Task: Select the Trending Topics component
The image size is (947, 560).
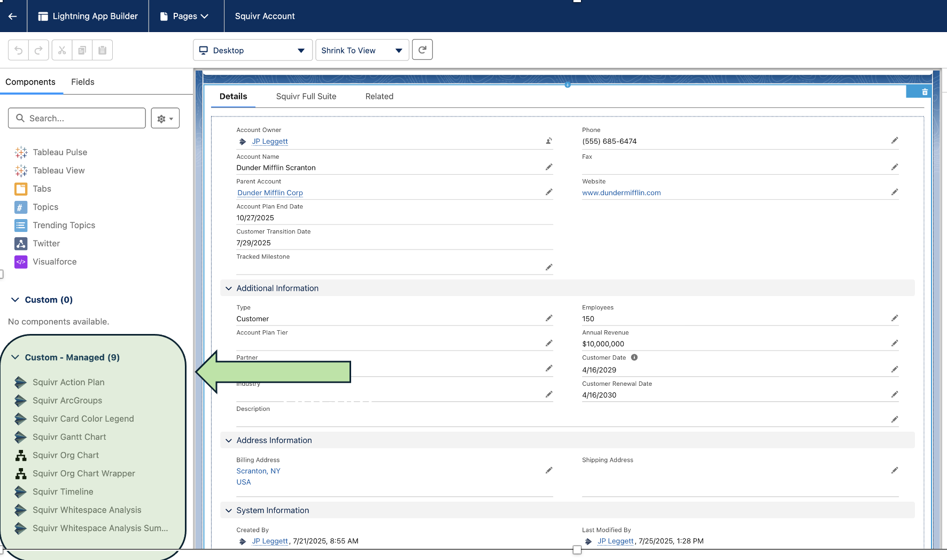Action: click(64, 225)
